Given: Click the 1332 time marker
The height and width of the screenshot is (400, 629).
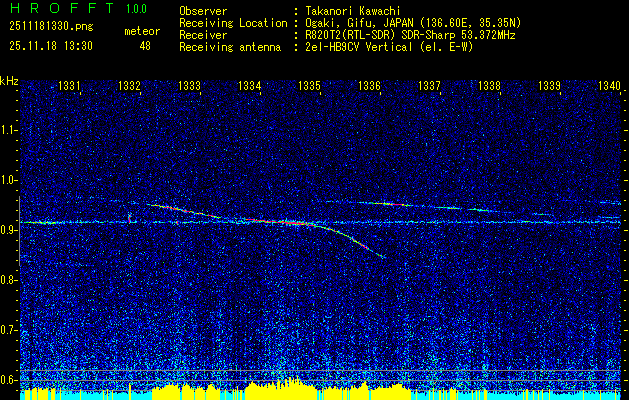Looking at the screenshot, I should tap(130, 85).
